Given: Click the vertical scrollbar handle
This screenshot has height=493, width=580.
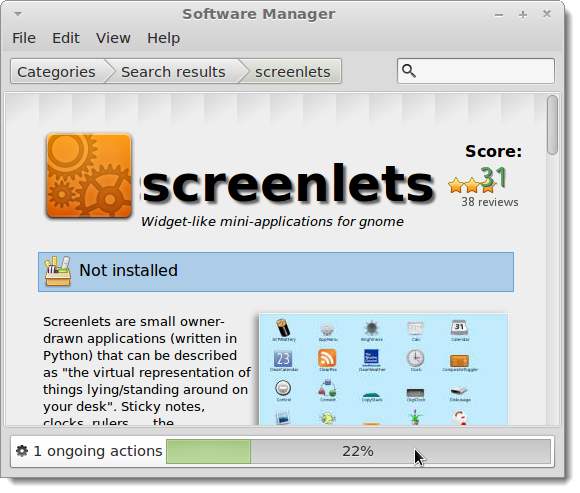Looking at the screenshot, I should coord(553,125).
